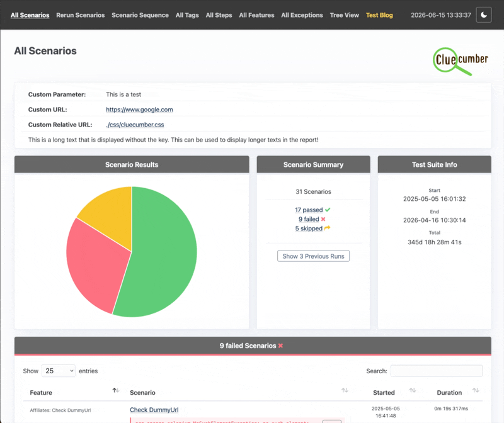Viewport: 504px width, 423px height.
Task: Click total duration 345d 18h 28m 41s
Action: click(435, 242)
